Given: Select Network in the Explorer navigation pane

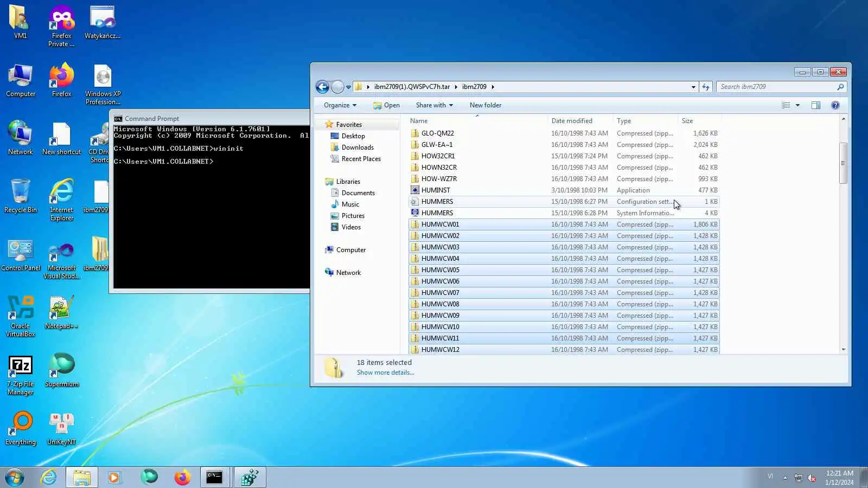Looking at the screenshot, I should point(348,273).
